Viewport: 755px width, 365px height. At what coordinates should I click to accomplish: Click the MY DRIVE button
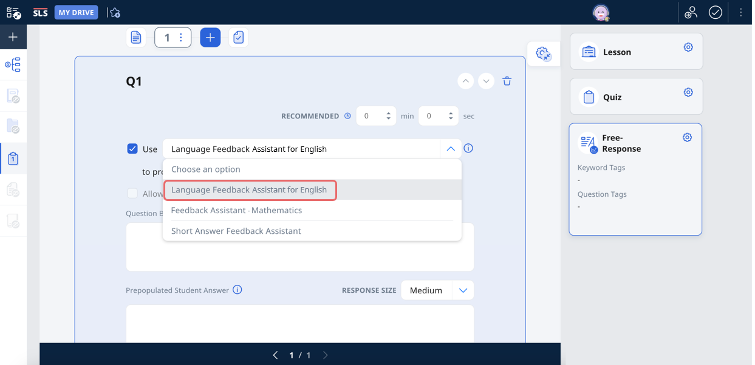[x=76, y=13]
